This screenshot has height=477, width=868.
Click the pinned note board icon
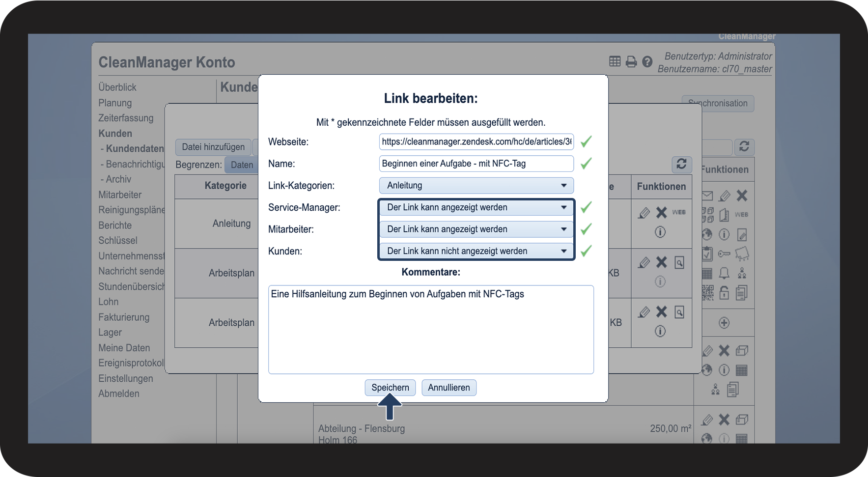click(x=742, y=254)
